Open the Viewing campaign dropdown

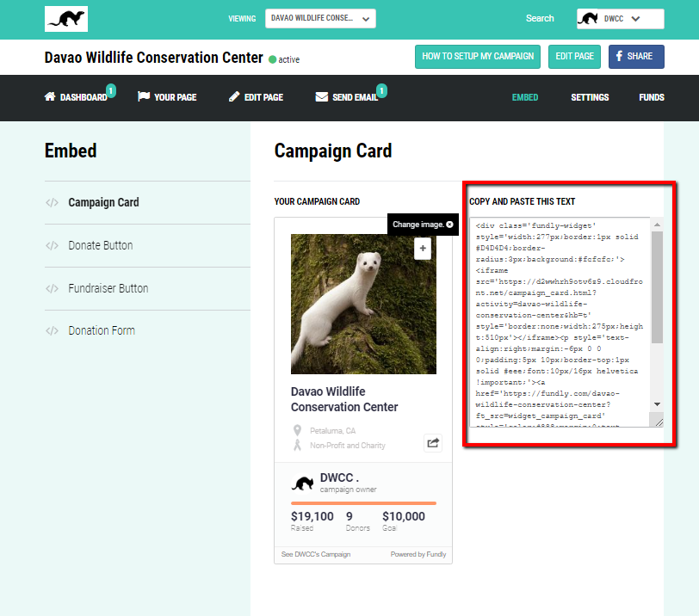(x=320, y=18)
